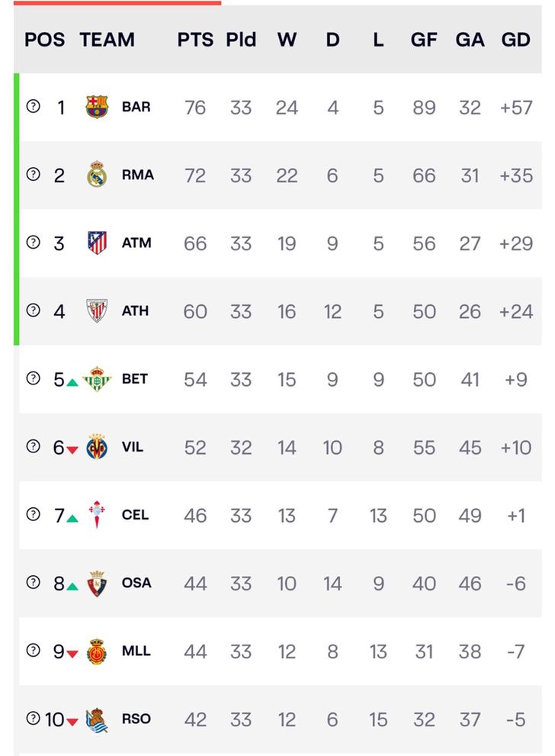555x756 pixels.
Task: Click the Real Betis crest
Action: pos(97,379)
